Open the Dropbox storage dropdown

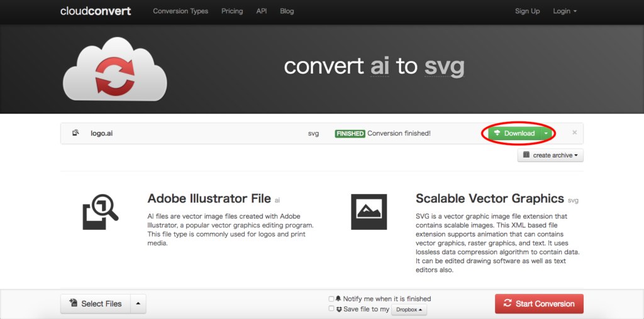(x=409, y=310)
